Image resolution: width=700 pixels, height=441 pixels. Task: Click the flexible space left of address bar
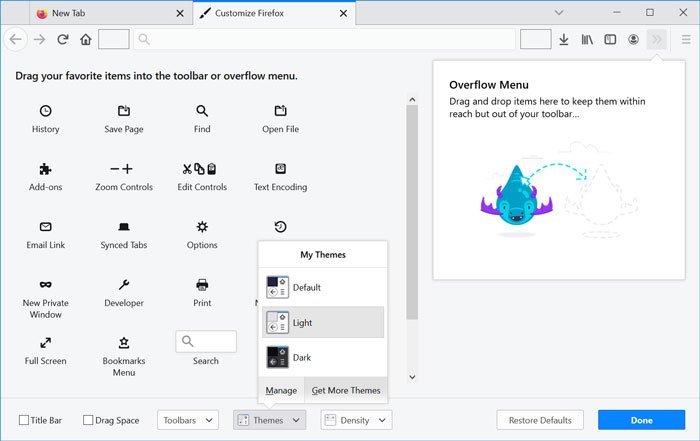click(114, 40)
